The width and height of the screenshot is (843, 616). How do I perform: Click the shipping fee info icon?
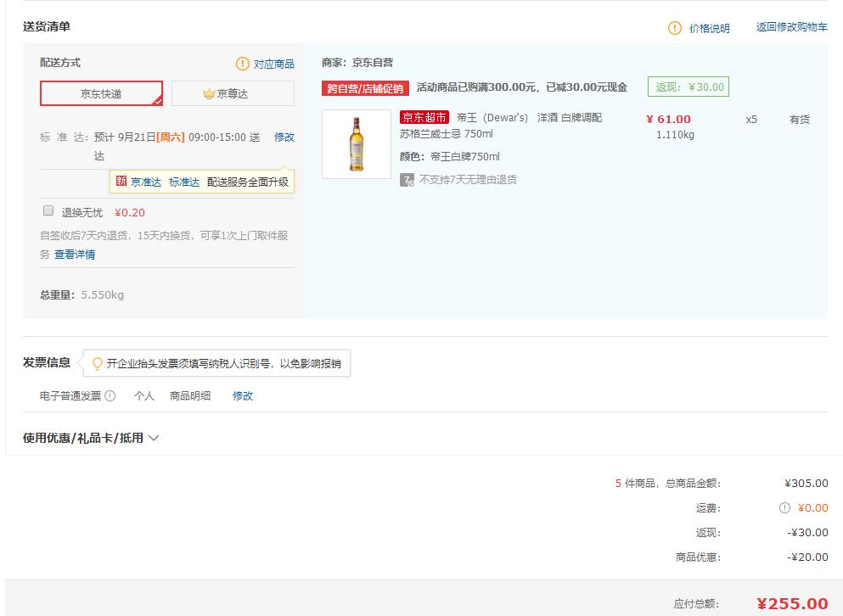[x=784, y=508]
